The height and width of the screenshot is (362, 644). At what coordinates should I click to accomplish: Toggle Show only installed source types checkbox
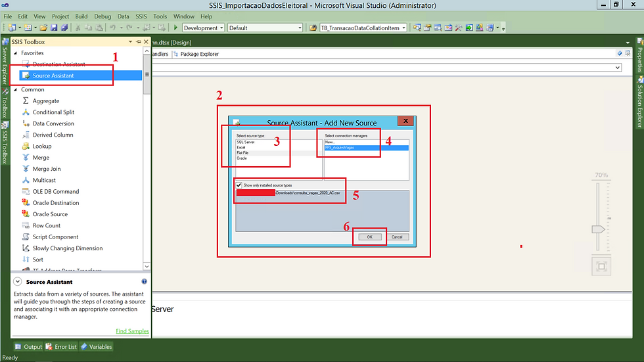(239, 185)
